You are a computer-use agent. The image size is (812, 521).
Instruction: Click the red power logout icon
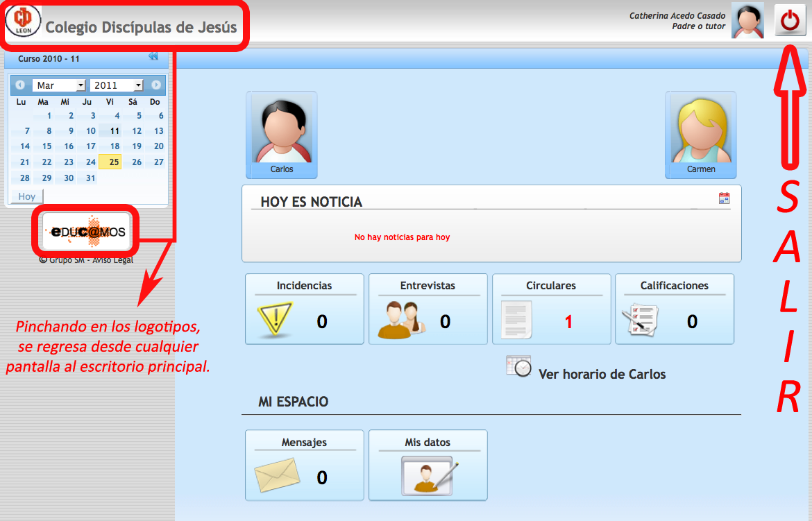pos(790,20)
